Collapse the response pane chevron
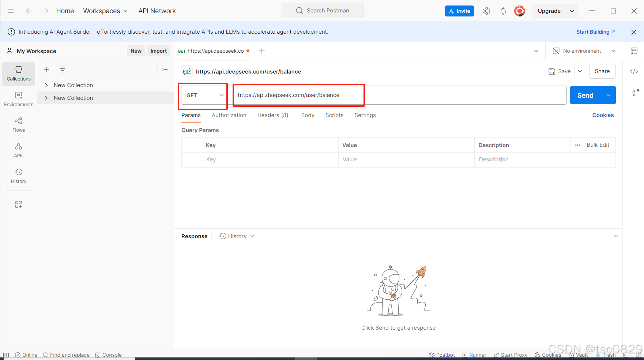Screen dimensions: 644x360 615,236
